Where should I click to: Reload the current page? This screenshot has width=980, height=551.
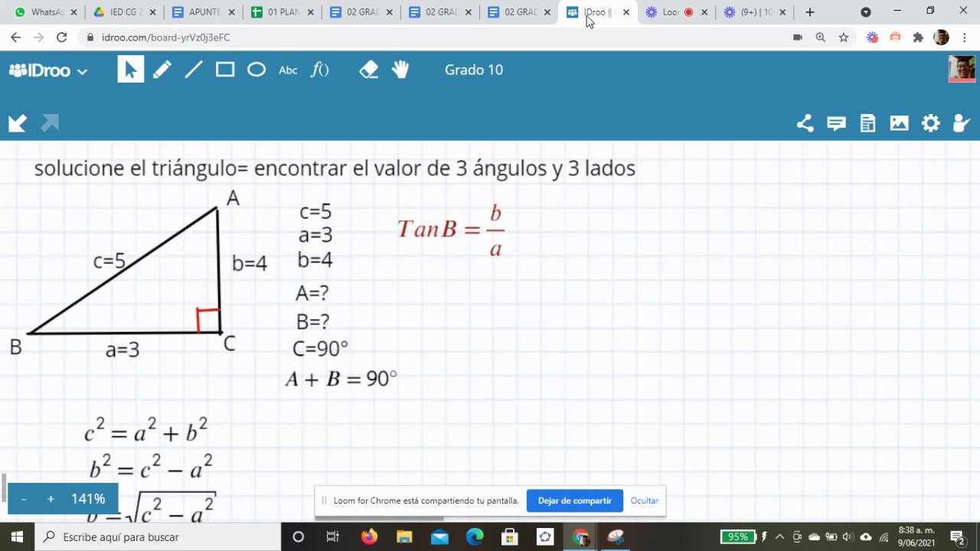(62, 37)
